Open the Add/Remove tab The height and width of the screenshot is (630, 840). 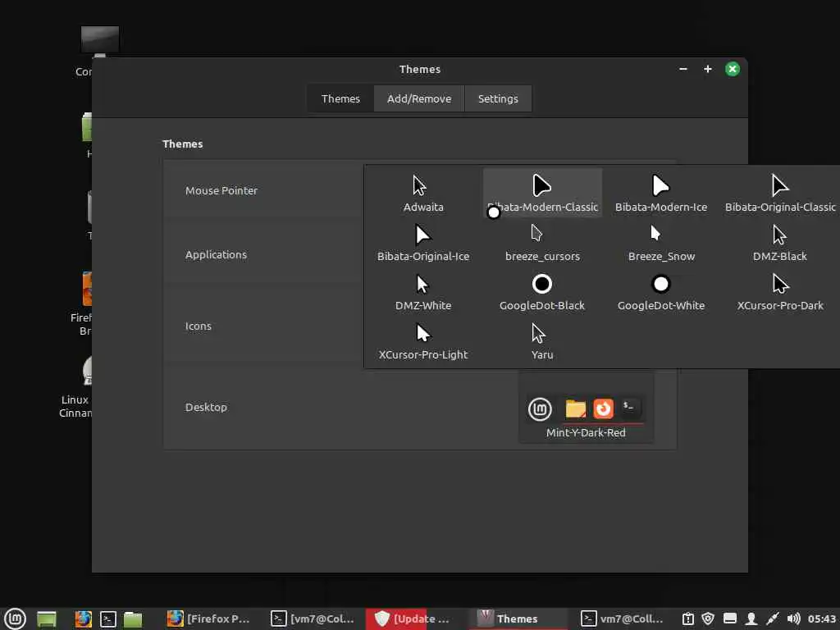click(x=419, y=98)
